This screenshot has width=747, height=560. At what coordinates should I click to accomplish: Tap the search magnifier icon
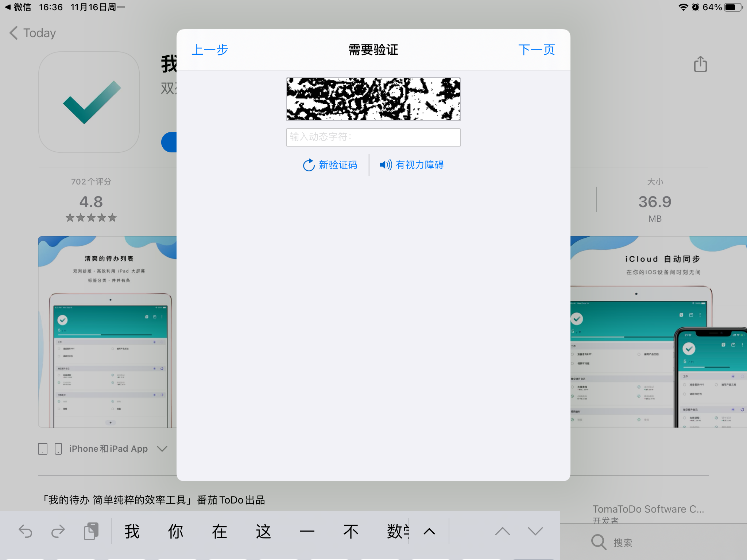[x=599, y=542]
